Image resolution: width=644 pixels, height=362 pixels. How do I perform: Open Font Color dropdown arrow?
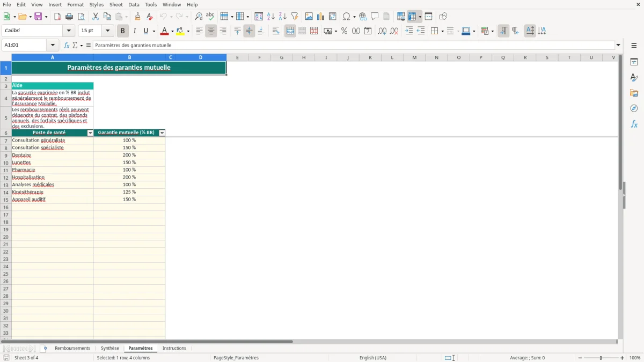tap(172, 31)
